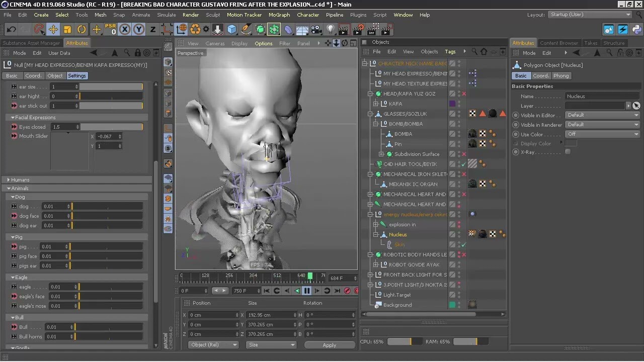Click the deformer object icon
This screenshot has width=644, height=362.
[x=288, y=30]
